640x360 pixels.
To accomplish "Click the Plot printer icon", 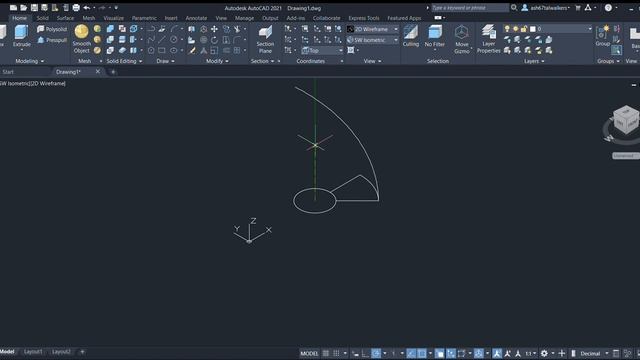I will tap(76, 8).
